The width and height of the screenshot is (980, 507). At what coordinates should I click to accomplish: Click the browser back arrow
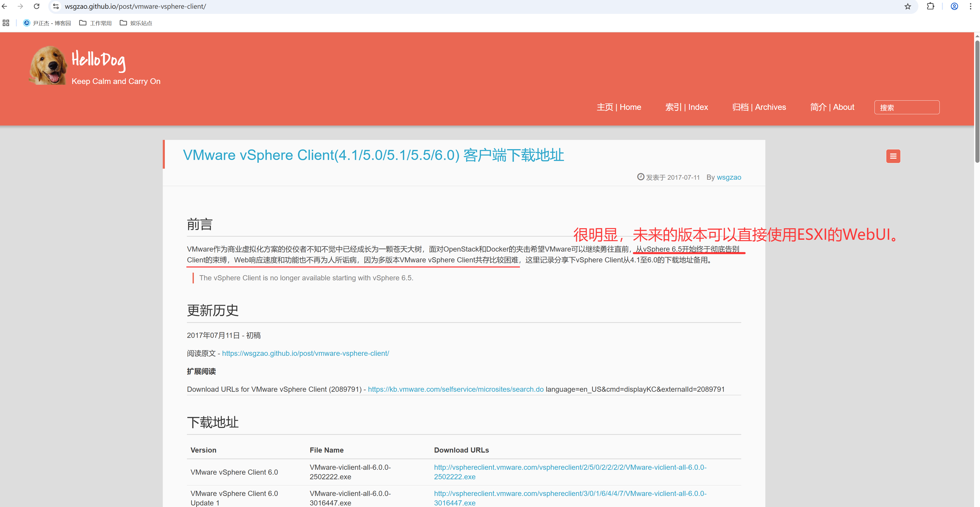[5, 6]
